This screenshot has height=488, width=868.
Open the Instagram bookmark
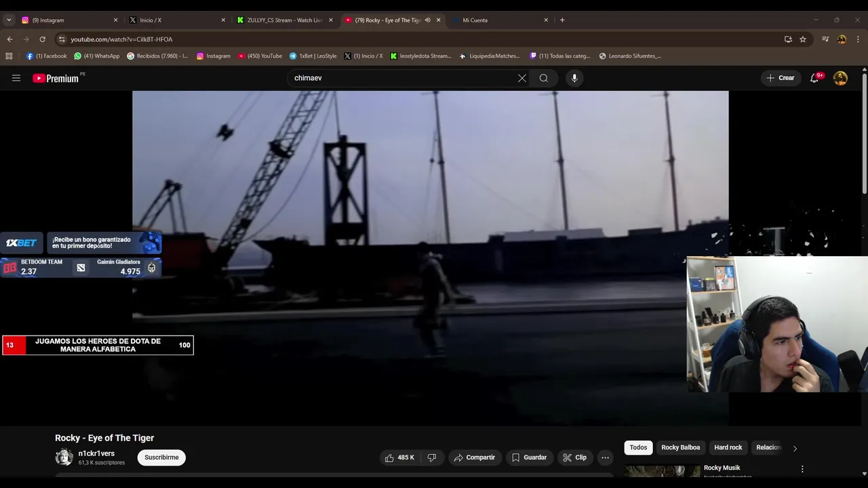214,56
